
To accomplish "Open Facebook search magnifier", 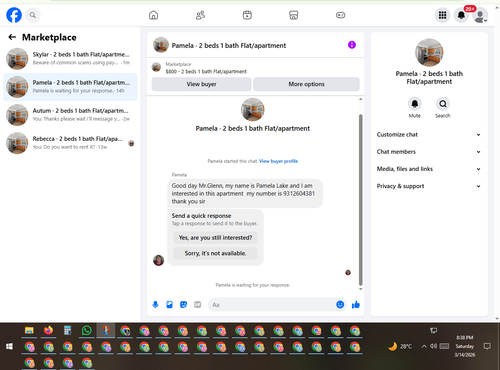I will coord(33,15).
